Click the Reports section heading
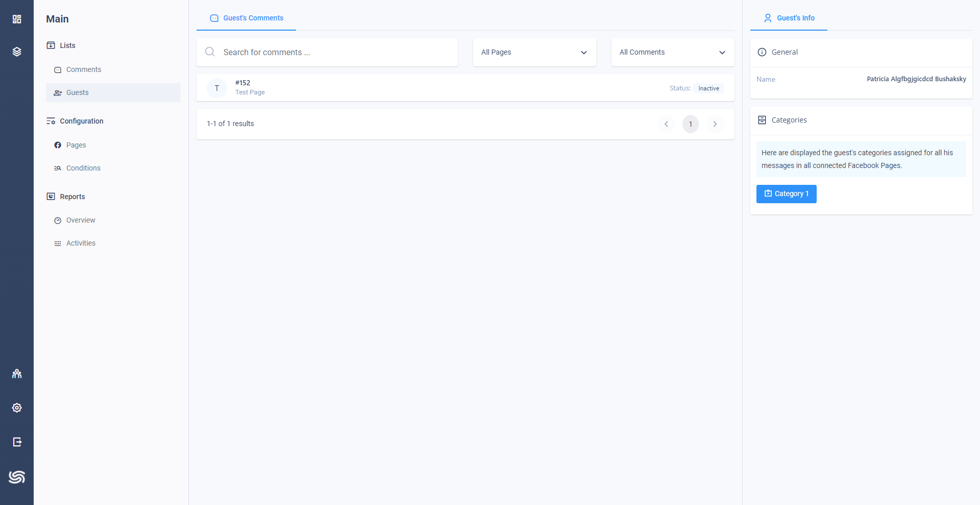 pyautogui.click(x=72, y=197)
